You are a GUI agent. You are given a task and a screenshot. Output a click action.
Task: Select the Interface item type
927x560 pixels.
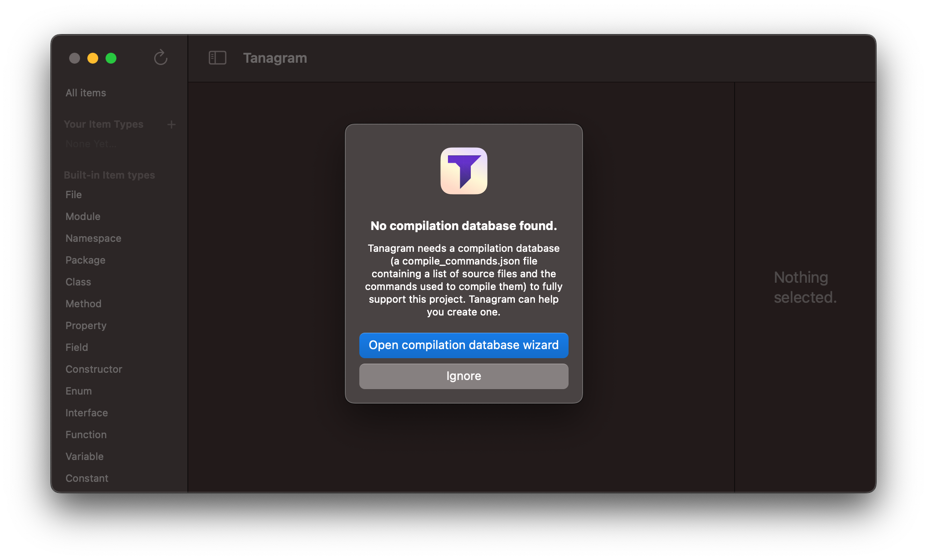(x=86, y=413)
